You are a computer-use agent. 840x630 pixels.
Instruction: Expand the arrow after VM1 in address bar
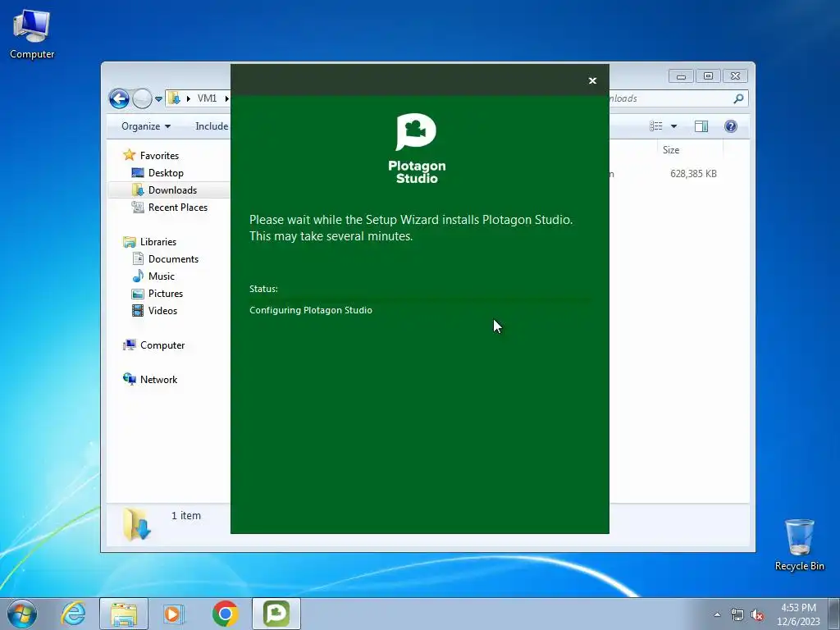(226, 98)
